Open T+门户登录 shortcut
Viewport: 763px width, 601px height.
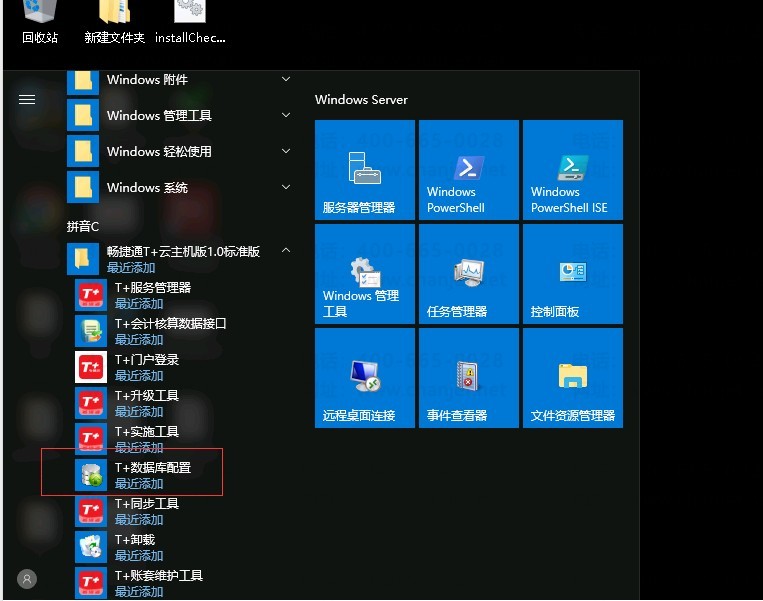[91, 367]
